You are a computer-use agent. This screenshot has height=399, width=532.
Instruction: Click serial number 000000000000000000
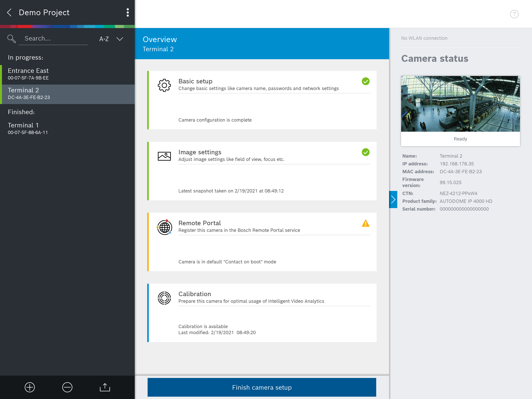click(x=464, y=209)
